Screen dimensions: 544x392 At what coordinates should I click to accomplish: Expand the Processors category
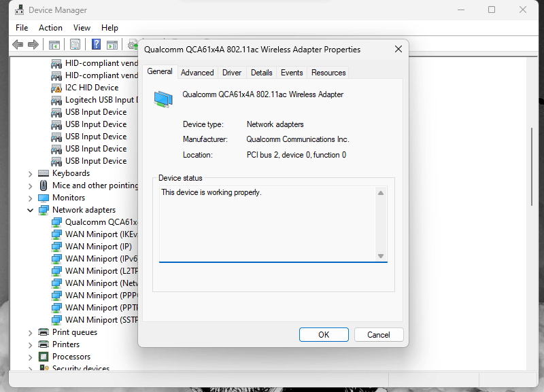(x=30, y=357)
